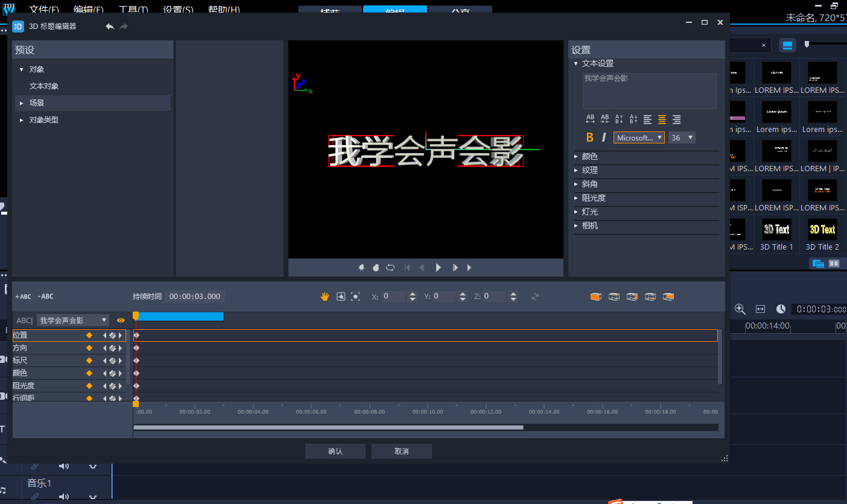847x504 pixels.
Task: Align text center
Action: (x=662, y=119)
